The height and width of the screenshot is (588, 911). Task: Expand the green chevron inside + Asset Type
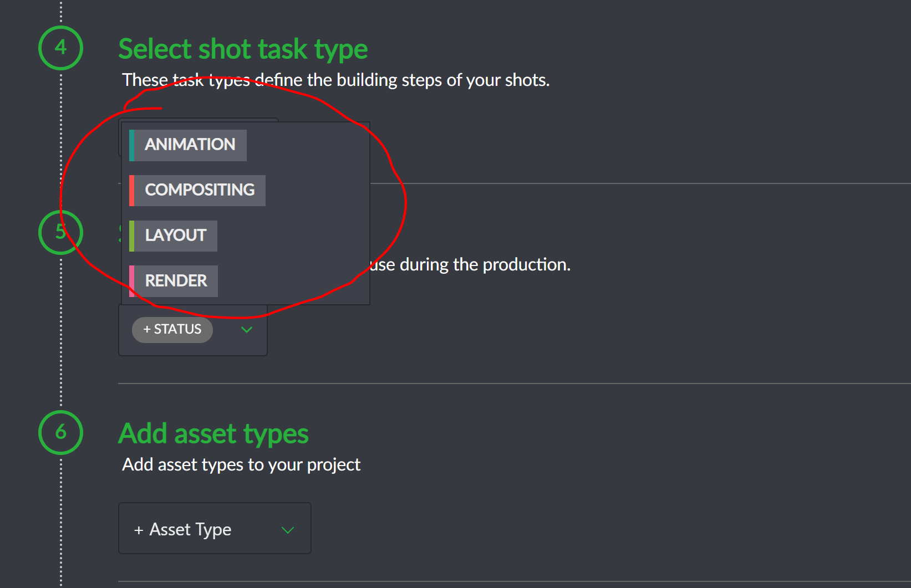click(x=288, y=530)
